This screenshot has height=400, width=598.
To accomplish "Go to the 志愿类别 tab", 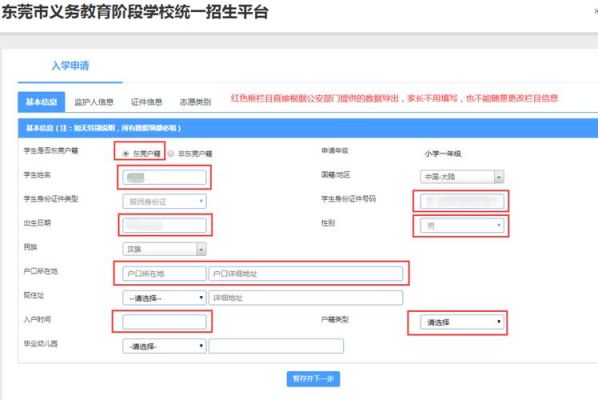I will point(195,102).
